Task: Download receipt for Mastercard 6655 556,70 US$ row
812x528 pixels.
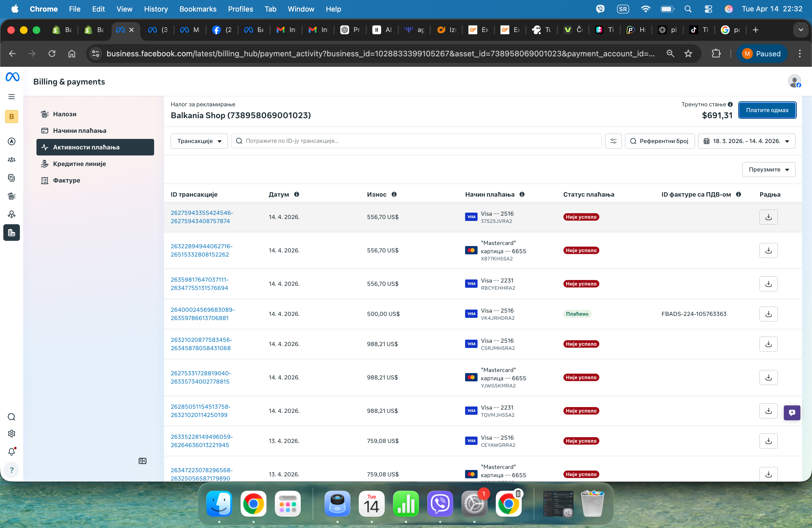Action: click(x=768, y=251)
